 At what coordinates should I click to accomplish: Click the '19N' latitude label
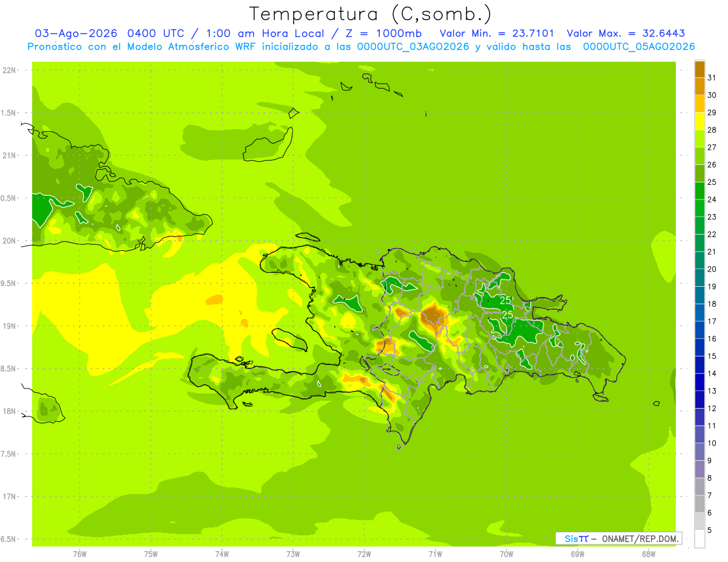pyautogui.click(x=10, y=326)
